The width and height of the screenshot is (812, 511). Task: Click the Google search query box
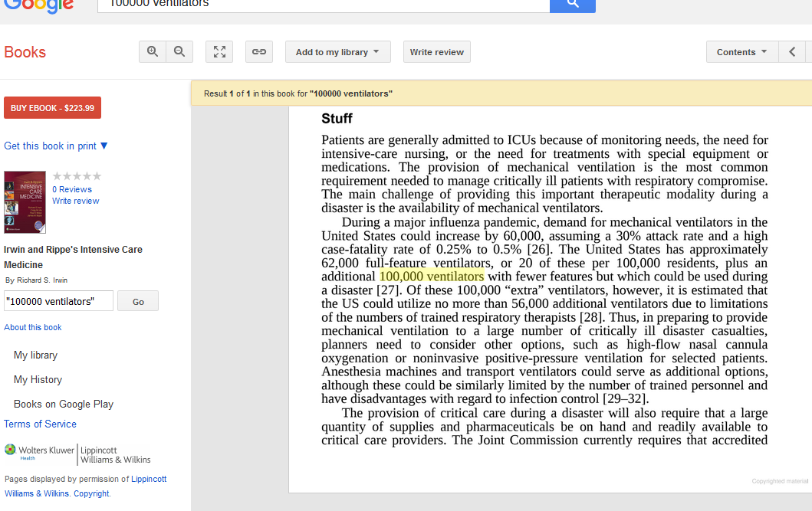tap(324, 5)
